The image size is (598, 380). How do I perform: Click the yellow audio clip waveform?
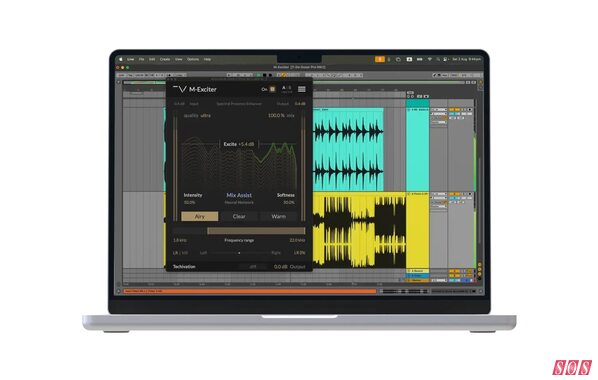click(x=359, y=230)
